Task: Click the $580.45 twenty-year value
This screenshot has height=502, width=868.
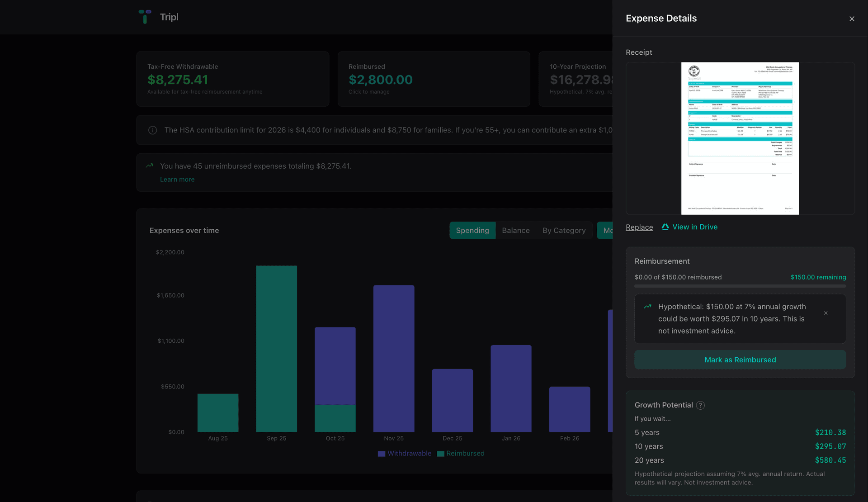Action: [x=830, y=460]
